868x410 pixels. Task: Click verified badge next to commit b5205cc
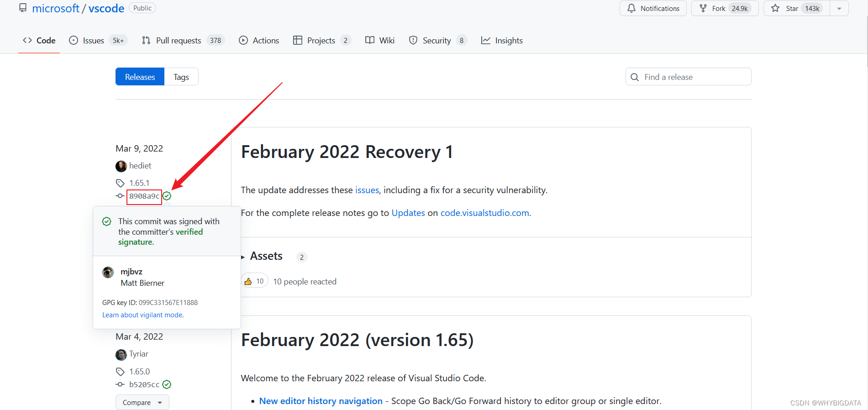167,384
